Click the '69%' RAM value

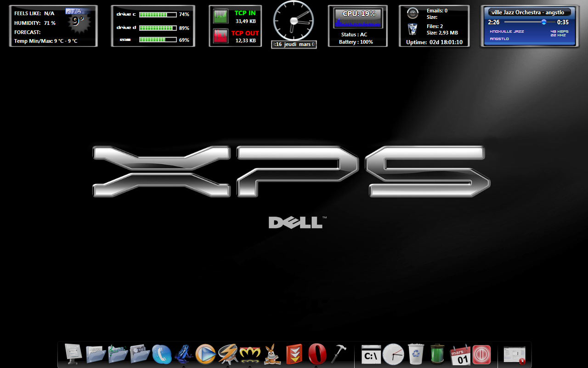[x=184, y=40]
